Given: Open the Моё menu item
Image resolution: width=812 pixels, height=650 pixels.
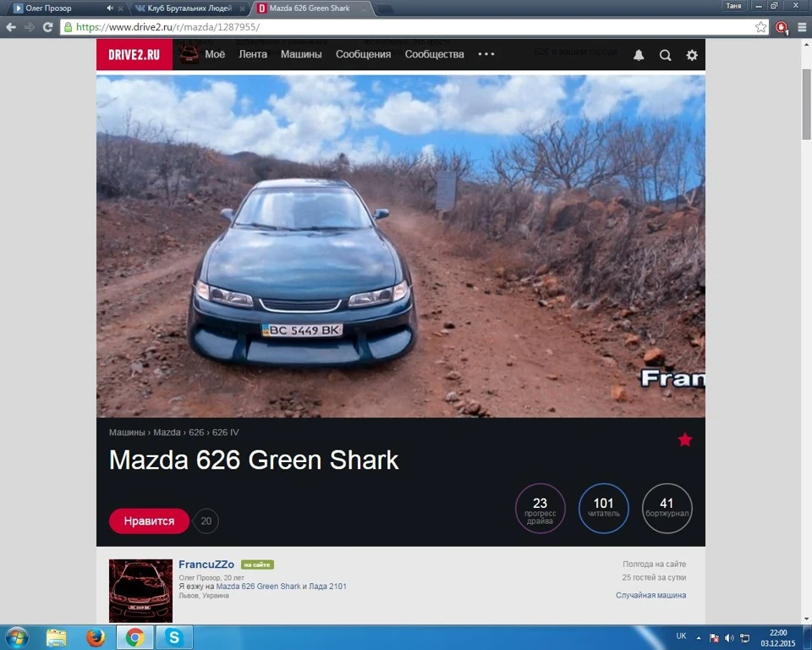Looking at the screenshot, I should click(214, 54).
